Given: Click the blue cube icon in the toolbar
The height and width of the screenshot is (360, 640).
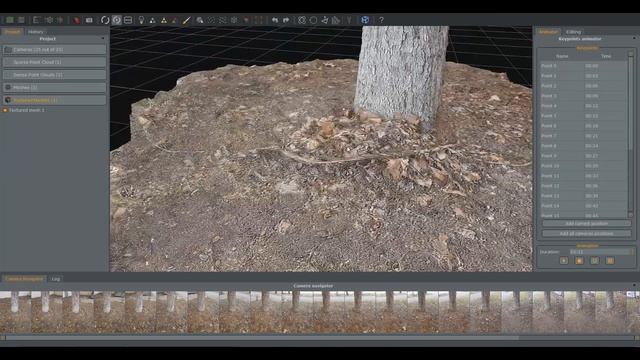Looking at the screenshot, I should click(x=365, y=20).
